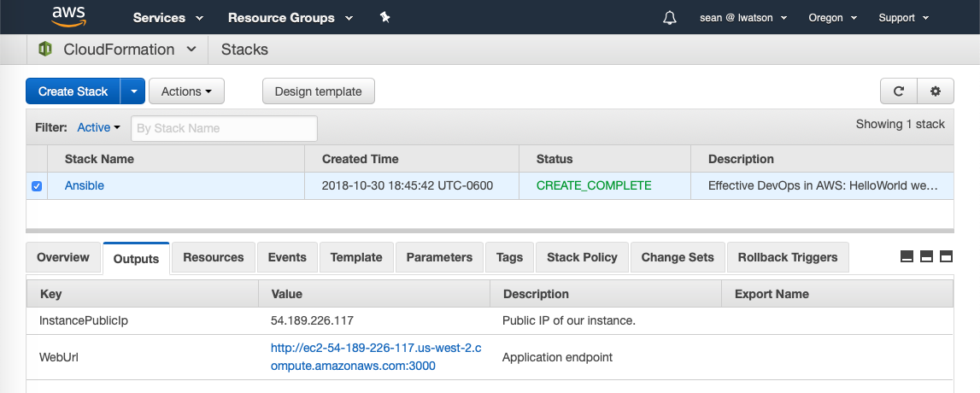Click the WebUrl key cell

coord(59,357)
